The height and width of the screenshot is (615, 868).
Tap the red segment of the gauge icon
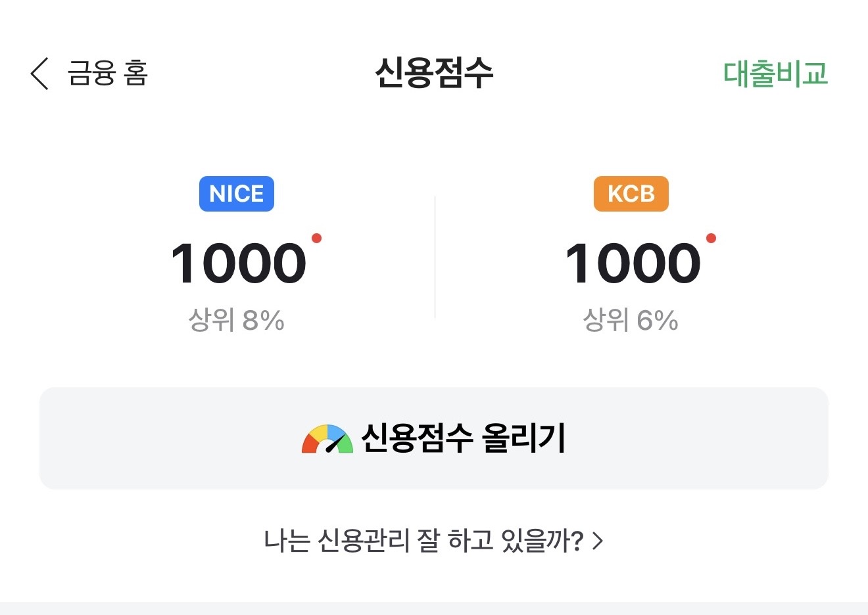(308, 445)
